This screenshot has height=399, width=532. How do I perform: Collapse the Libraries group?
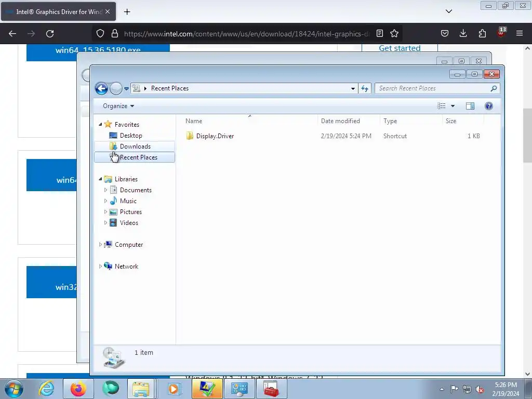(x=100, y=179)
